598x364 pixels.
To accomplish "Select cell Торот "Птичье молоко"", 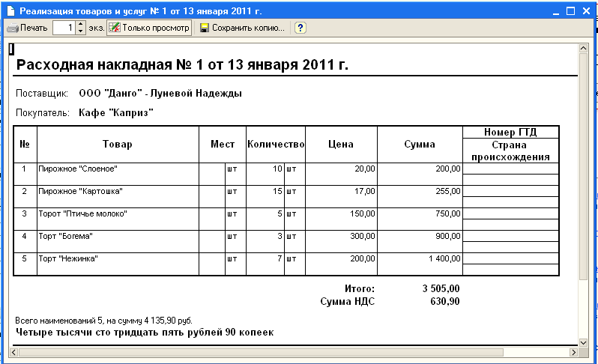I will pos(118,219).
